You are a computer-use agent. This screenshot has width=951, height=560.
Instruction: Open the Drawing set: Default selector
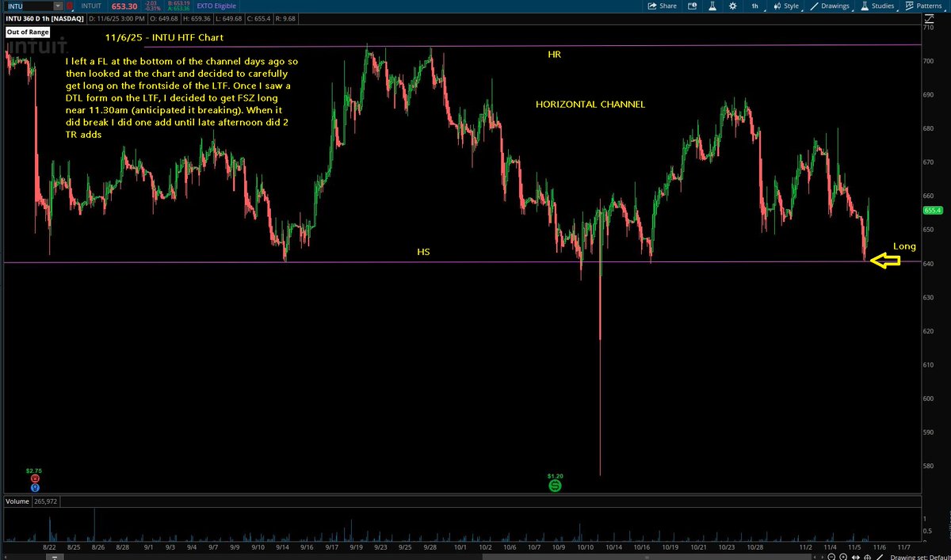pos(919,556)
